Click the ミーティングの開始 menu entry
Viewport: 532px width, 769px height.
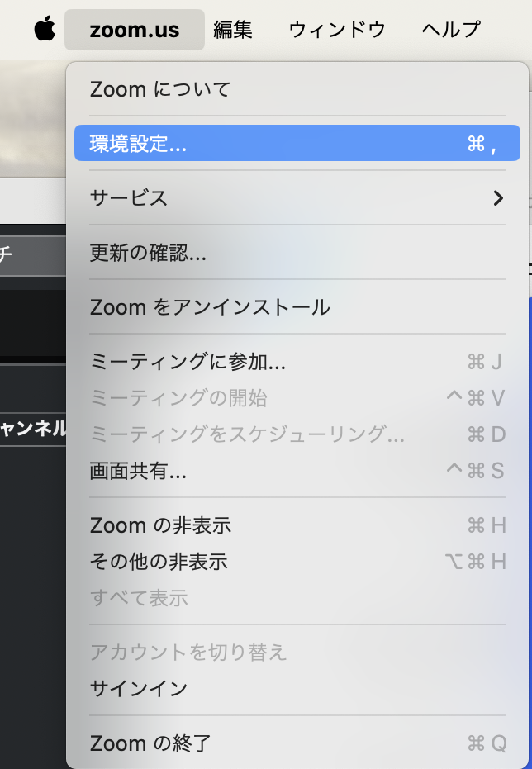[178, 398]
